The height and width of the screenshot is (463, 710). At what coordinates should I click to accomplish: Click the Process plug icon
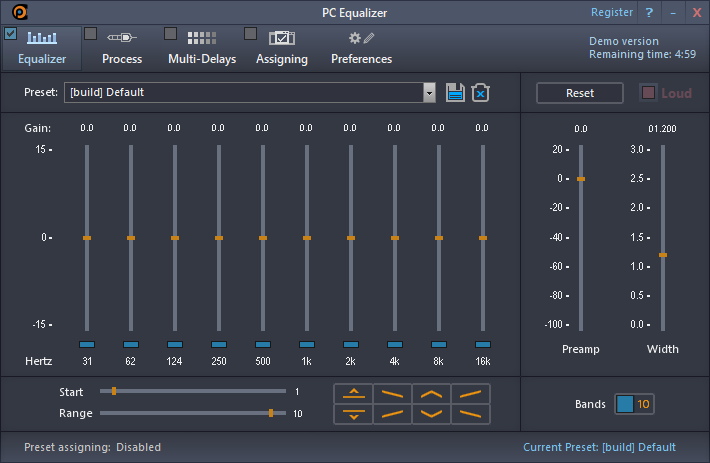point(122,38)
